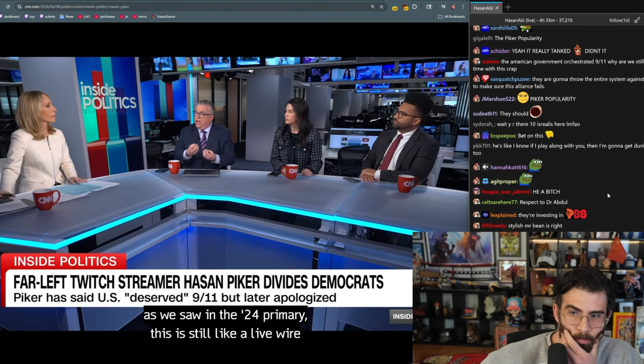This screenshot has height=364, width=644.
Task: Open pkk701's user card
Action: 482,146
